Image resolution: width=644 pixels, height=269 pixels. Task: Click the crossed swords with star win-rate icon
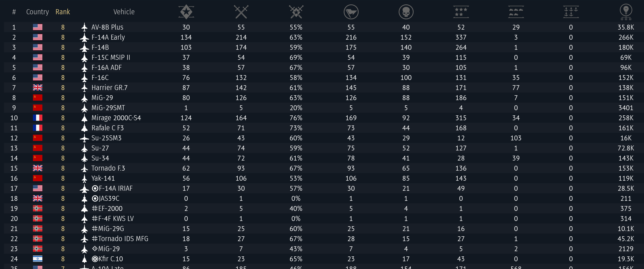pyautogui.click(x=296, y=12)
